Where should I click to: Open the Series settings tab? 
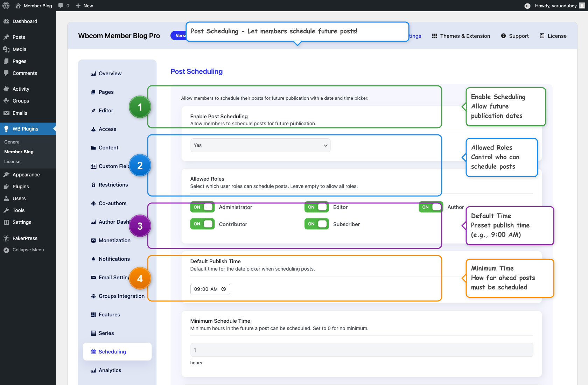(x=117, y=333)
